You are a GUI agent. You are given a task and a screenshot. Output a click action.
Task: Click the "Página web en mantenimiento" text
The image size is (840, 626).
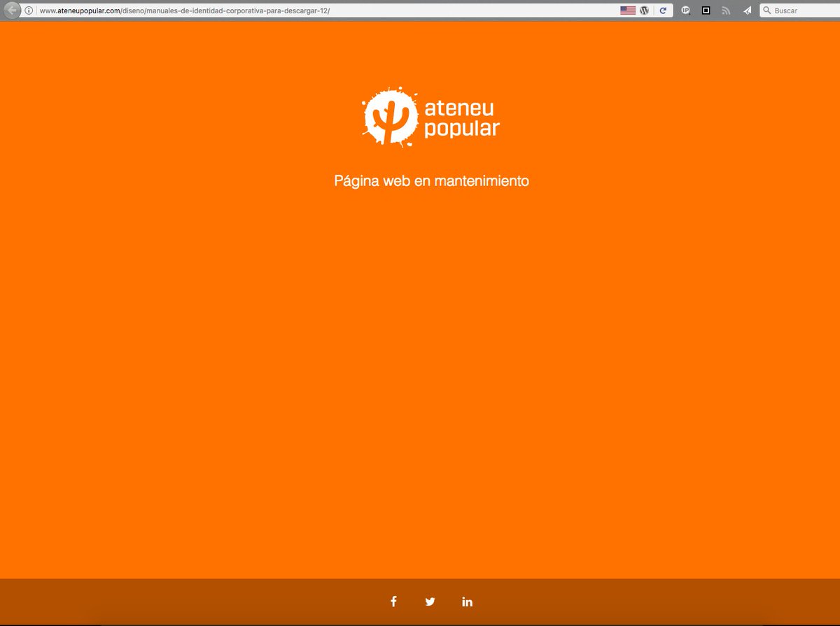pos(431,181)
